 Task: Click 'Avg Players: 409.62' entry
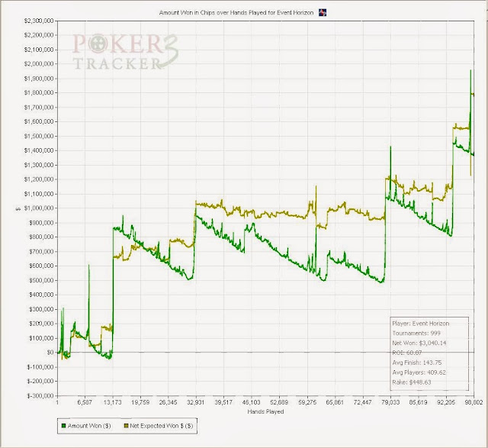(x=419, y=372)
